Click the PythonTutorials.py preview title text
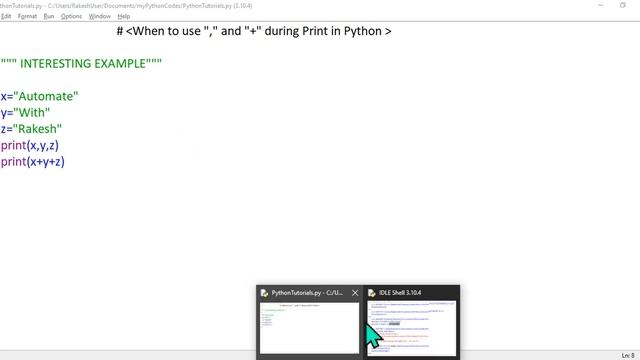 click(x=307, y=293)
